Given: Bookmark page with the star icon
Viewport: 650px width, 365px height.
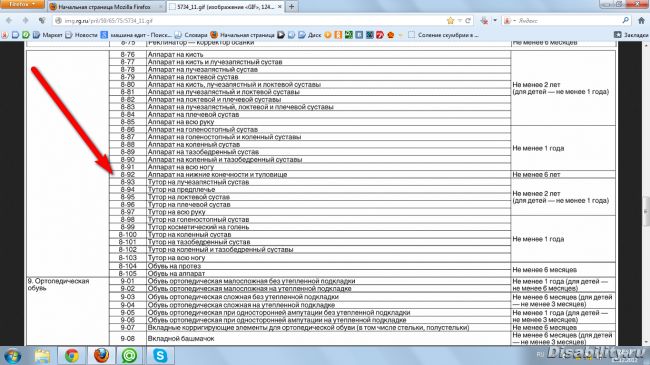Looking at the screenshot, I should tap(450, 20).
